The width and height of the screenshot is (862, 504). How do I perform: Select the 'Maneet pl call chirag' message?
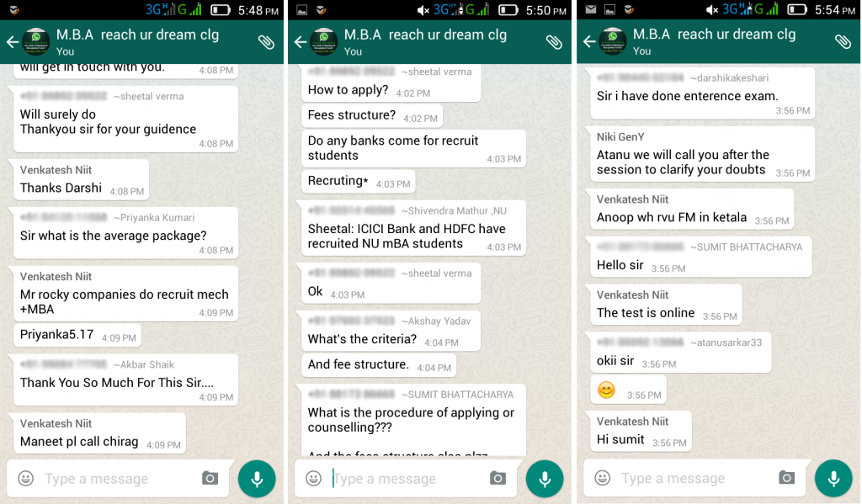(99, 433)
